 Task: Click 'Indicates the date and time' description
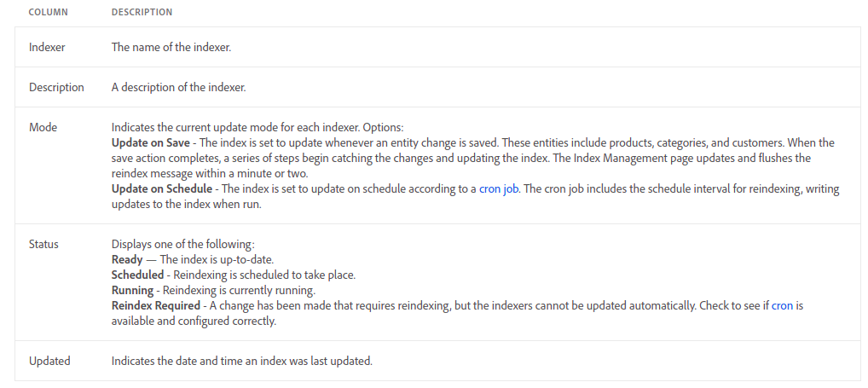coord(242,361)
